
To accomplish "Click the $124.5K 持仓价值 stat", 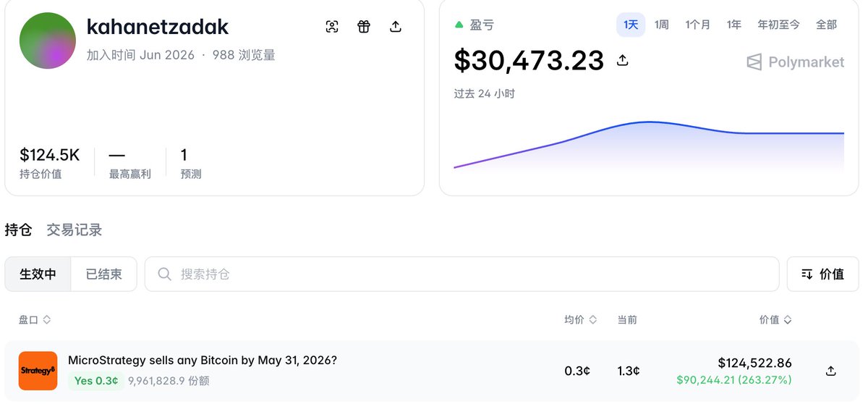I will pos(49,163).
